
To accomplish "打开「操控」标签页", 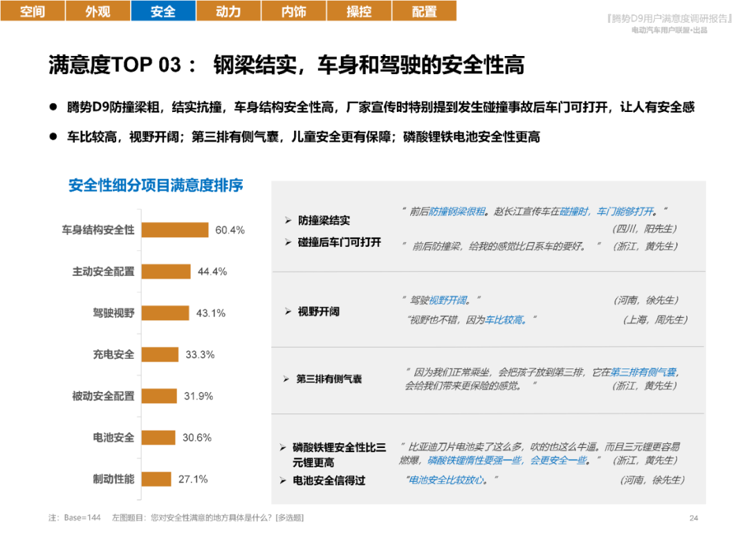I will pos(358,11).
